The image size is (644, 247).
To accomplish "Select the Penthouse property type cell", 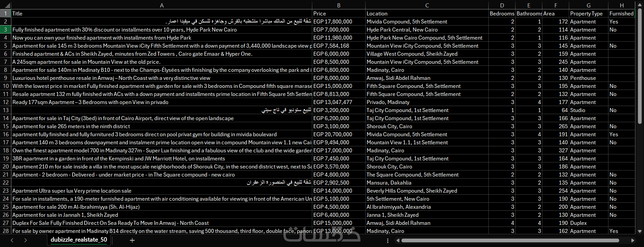I will (589, 78).
